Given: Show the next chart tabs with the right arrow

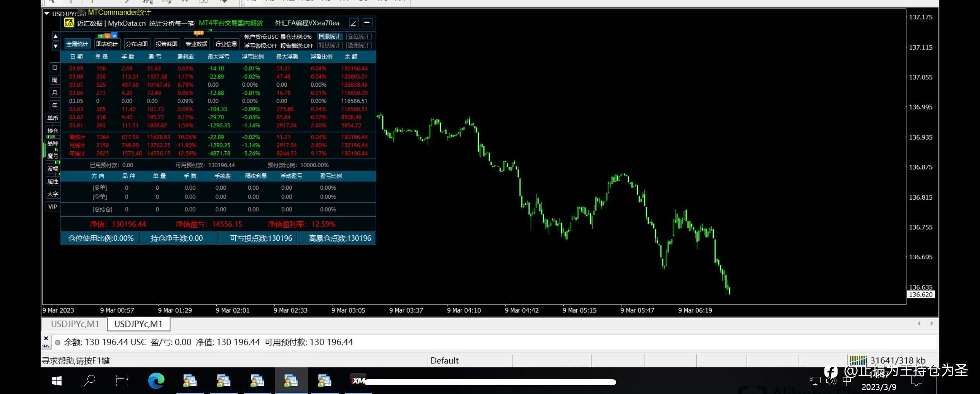Looking at the screenshot, I should pyautogui.click(x=932, y=324).
